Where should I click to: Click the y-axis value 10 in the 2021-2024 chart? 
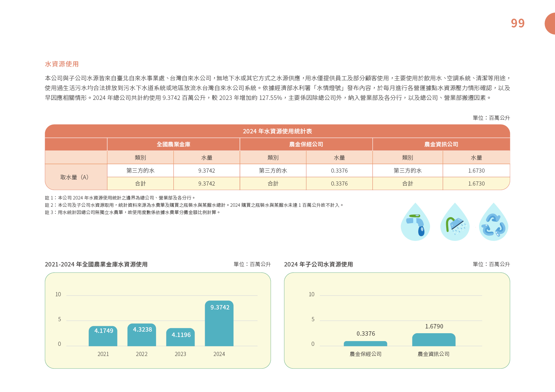click(x=58, y=294)
